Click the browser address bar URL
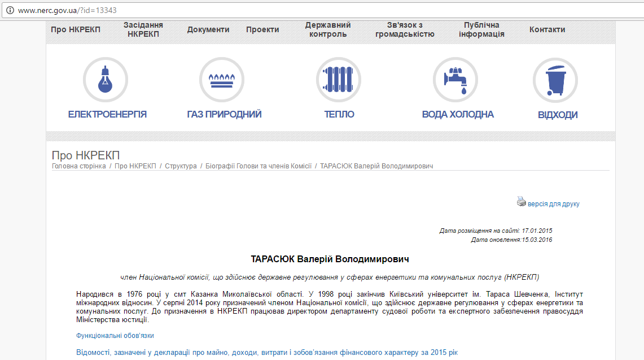Screen dimensions: 644x360 pyautogui.click(x=68, y=11)
